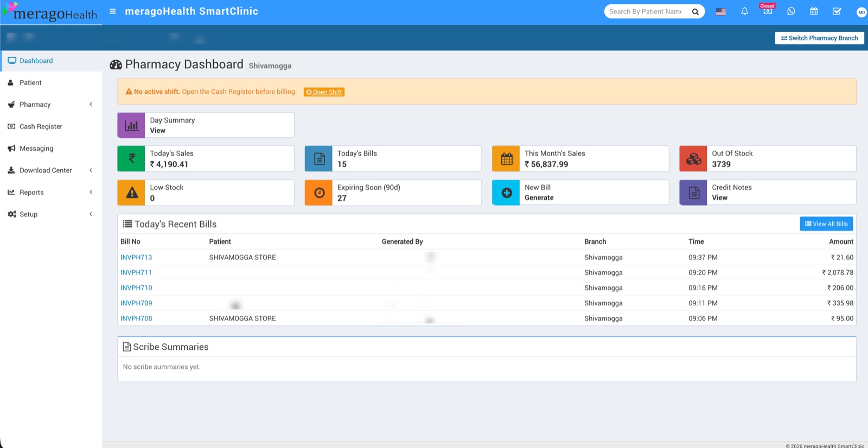The height and width of the screenshot is (448, 868).
Task: Open bill INVPH711
Action: pos(136,273)
